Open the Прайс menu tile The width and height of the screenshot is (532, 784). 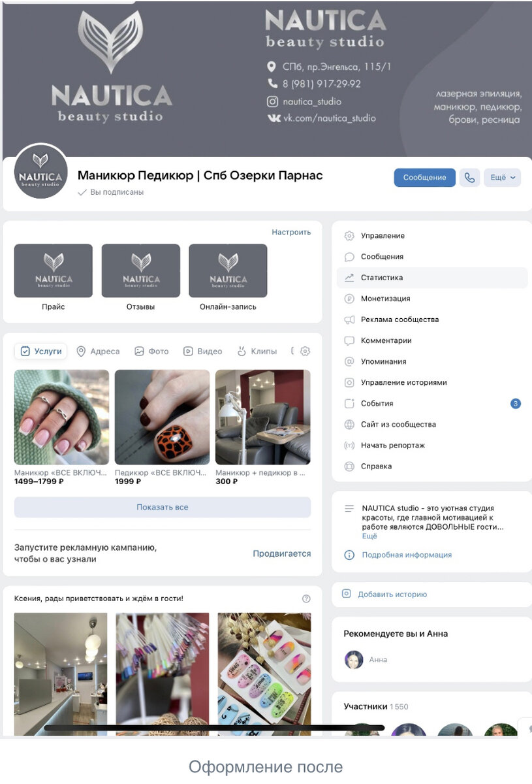click(x=54, y=277)
